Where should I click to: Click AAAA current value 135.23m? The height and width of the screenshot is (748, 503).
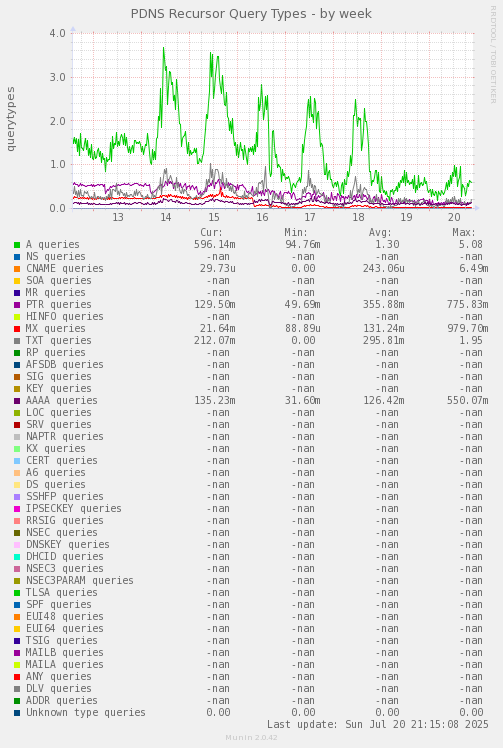point(215,400)
